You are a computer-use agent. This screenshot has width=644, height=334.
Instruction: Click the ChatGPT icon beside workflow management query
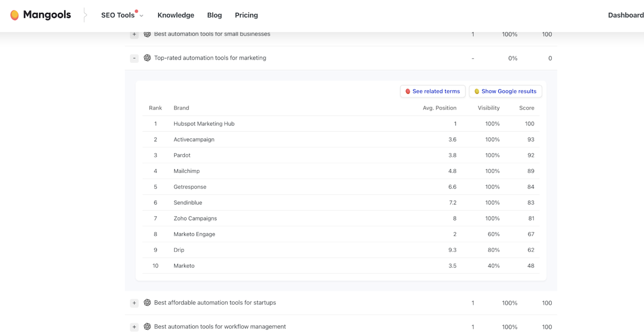(147, 327)
